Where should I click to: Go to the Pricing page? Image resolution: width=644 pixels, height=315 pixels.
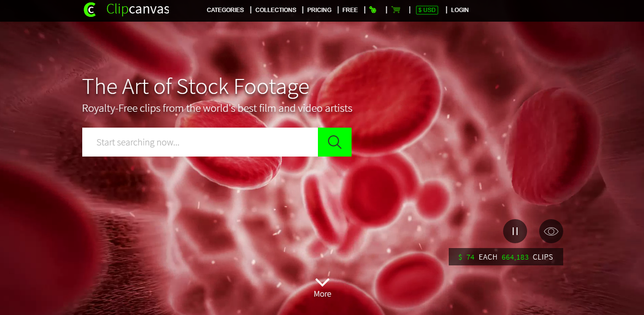tap(319, 10)
